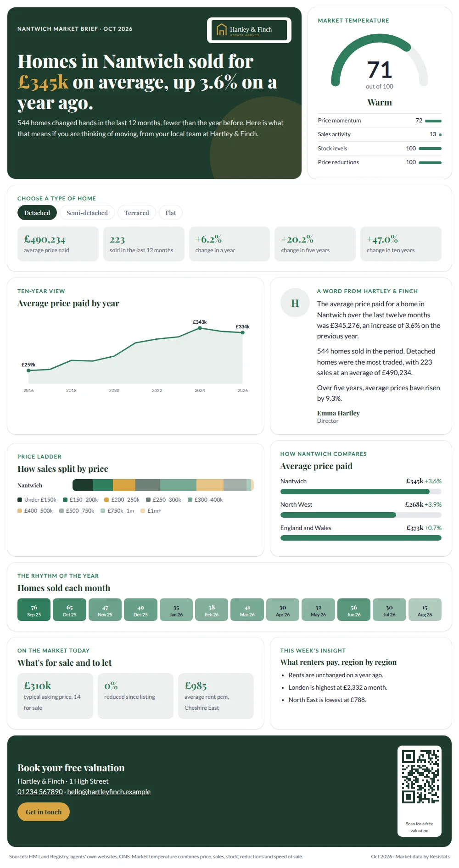Viewport: 459px width, 868px height.
Task: Click the £490,234 average price paid card
Action: (58, 244)
